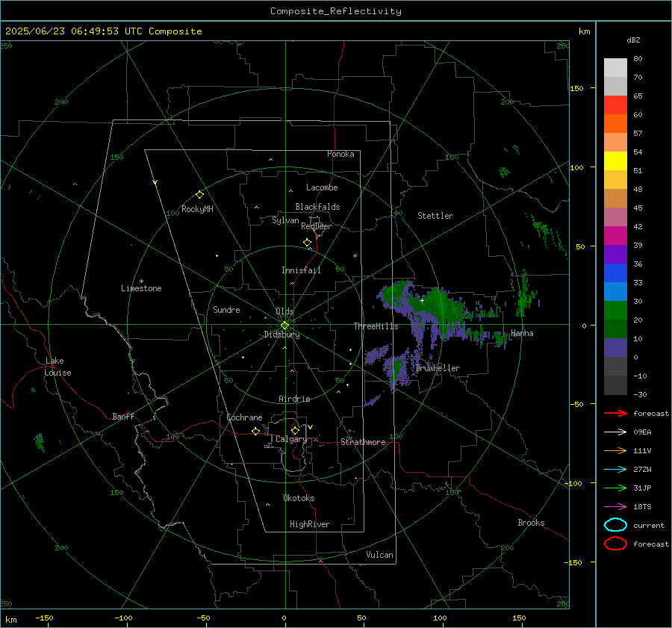Select the yellow diamond marker below Cochrane
672x628 pixels.
pos(255,432)
